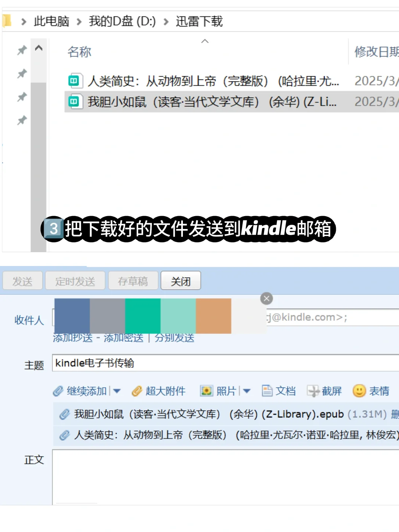
Task: Click the second pin icon in the sidebar
Action: click(22, 74)
